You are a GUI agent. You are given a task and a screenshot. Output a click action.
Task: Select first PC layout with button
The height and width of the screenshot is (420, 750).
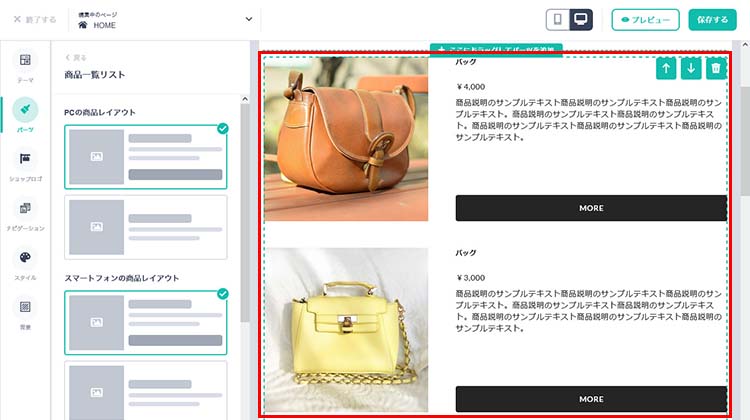146,157
